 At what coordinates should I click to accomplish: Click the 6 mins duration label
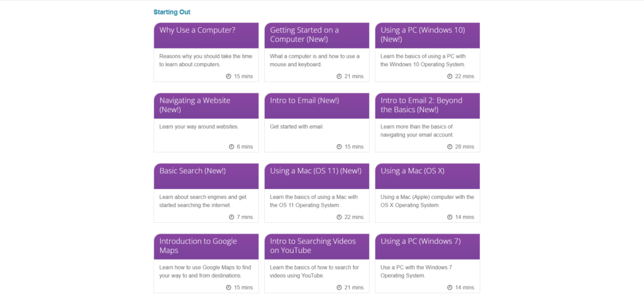tap(245, 147)
